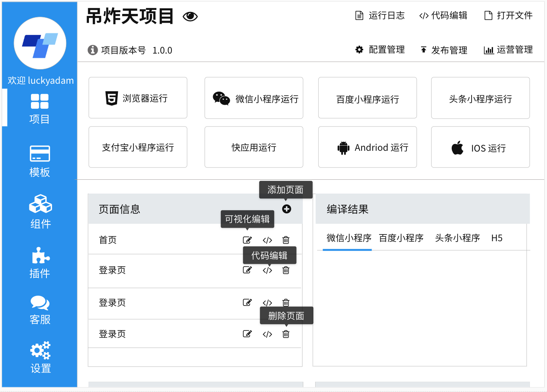Open visual editor for second 登录页 row
The image size is (547, 392).
point(247,302)
